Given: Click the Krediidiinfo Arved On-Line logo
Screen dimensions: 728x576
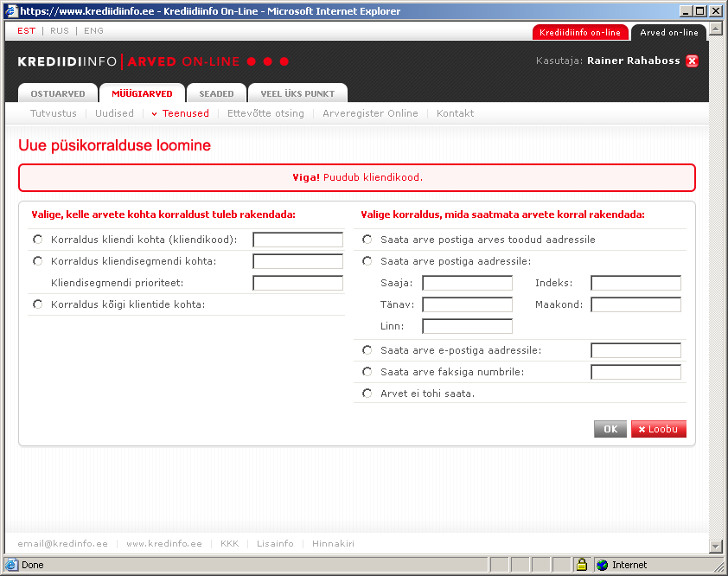Looking at the screenshot, I should pyautogui.click(x=153, y=61).
